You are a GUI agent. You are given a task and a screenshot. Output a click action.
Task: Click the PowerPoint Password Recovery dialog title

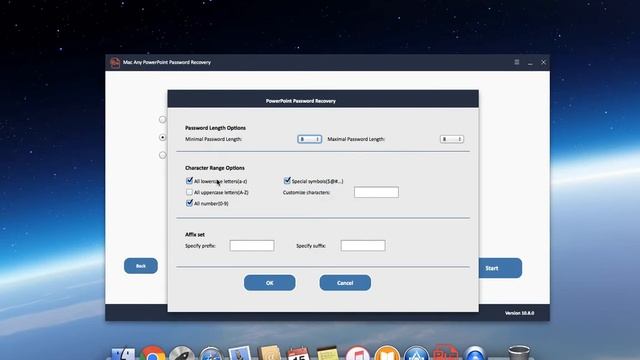tap(301, 101)
